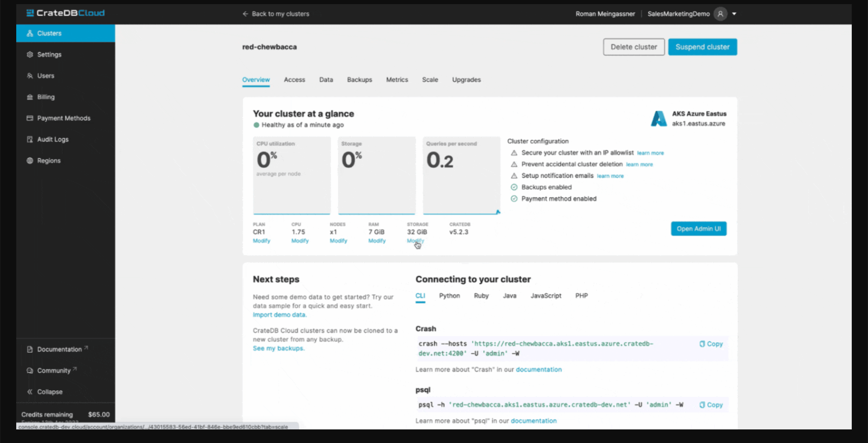Copy the psql command

coord(711,405)
